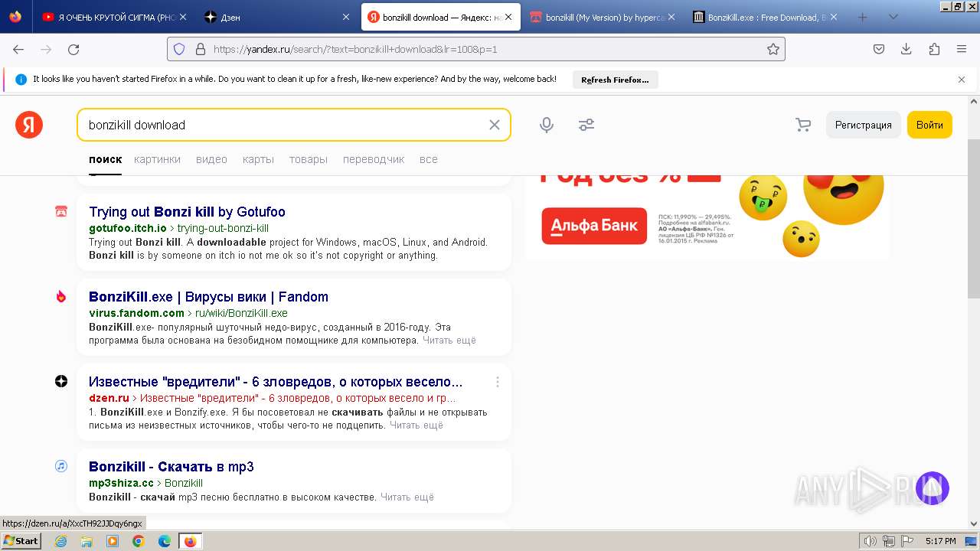The height and width of the screenshot is (551, 980).
Task: Open the Yandex shopping cart icon
Action: tap(803, 125)
